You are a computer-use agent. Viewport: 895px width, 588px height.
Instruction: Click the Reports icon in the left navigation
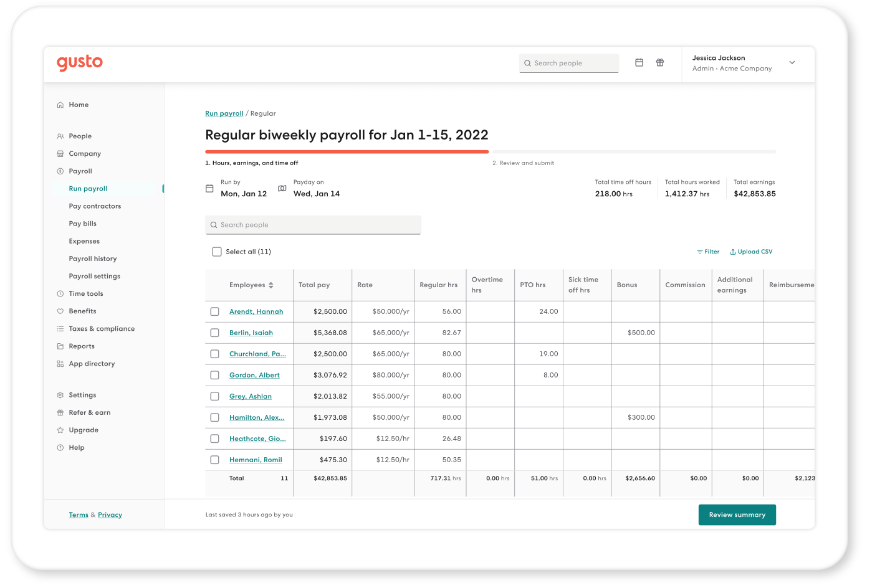[60, 346]
